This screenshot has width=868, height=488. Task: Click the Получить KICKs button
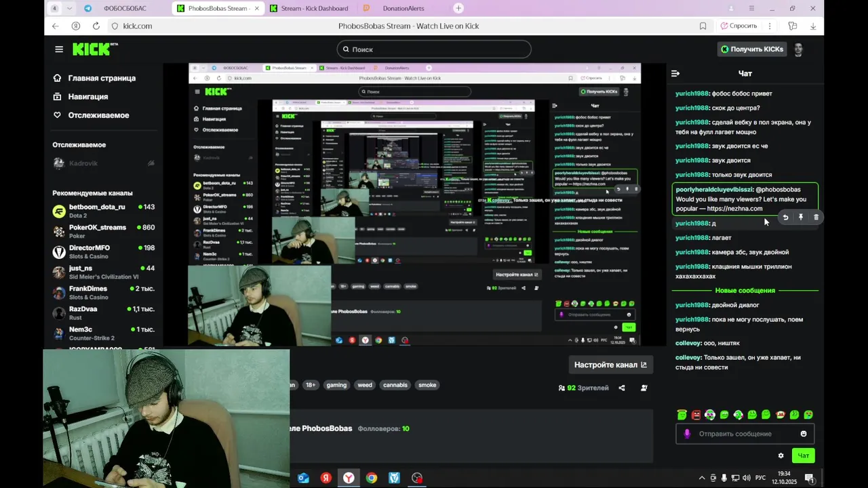click(752, 49)
